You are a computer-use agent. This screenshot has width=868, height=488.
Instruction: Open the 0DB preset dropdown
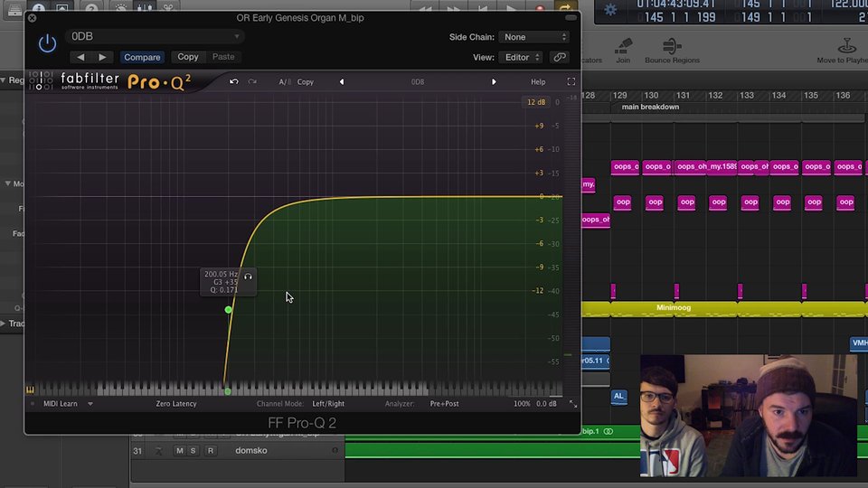point(155,36)
